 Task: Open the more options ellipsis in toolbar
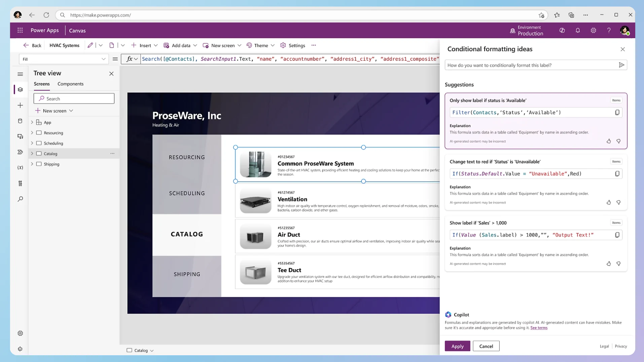[x=314, y=45]
